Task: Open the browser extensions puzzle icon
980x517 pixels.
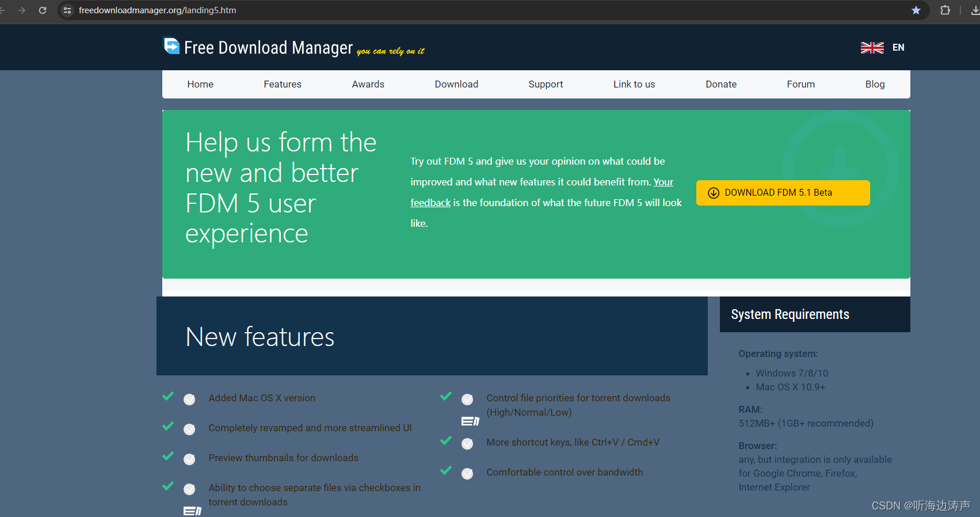Action: tap(945, 10)
